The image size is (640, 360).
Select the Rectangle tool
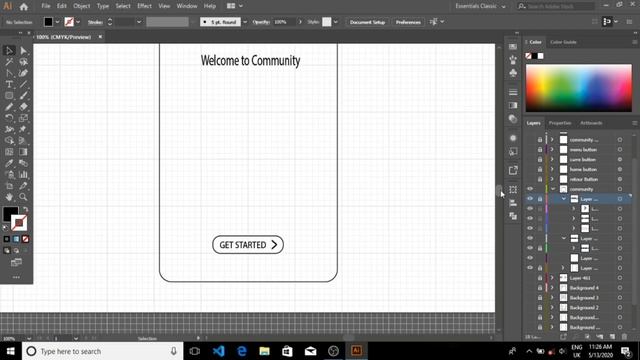[9, 96]
